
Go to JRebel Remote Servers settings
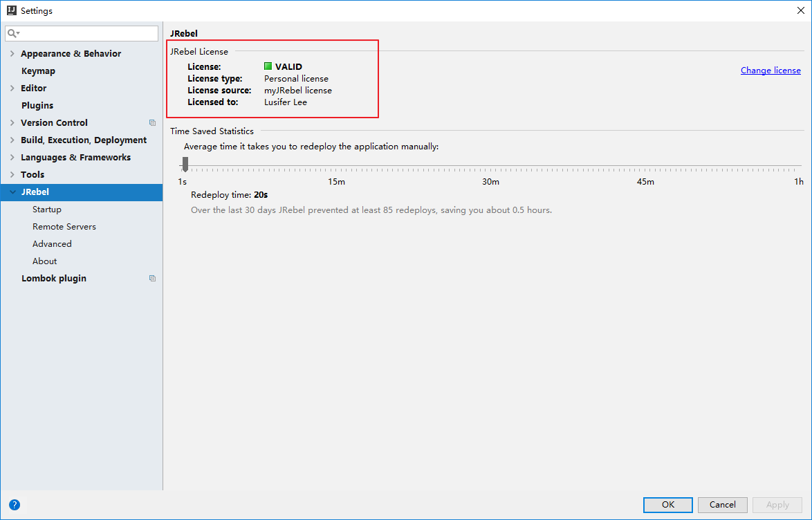click(64, 227)
